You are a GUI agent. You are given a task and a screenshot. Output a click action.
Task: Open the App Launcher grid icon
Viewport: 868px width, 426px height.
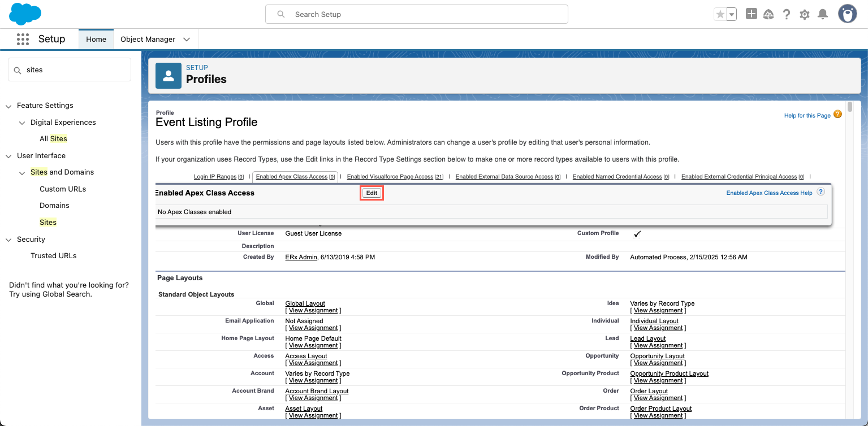pos(23,39)
